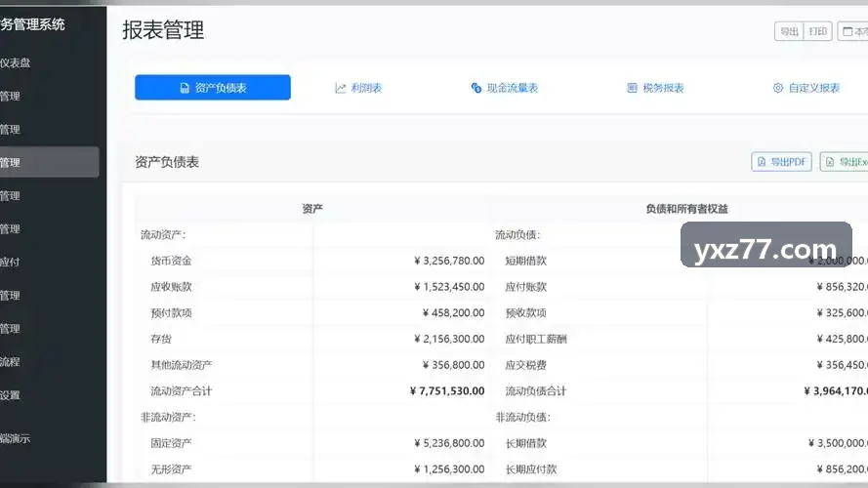Click the 预付款项 row label

tap(171, 312)
